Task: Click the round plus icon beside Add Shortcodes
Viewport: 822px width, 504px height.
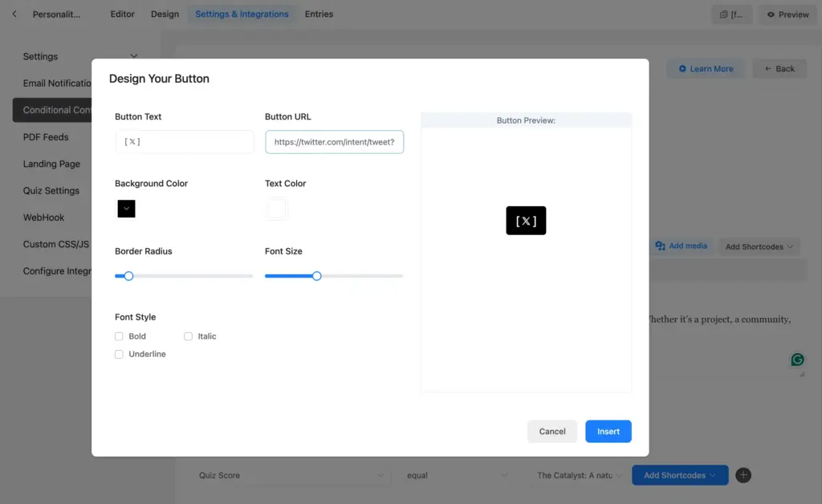Action: [743, 475]
